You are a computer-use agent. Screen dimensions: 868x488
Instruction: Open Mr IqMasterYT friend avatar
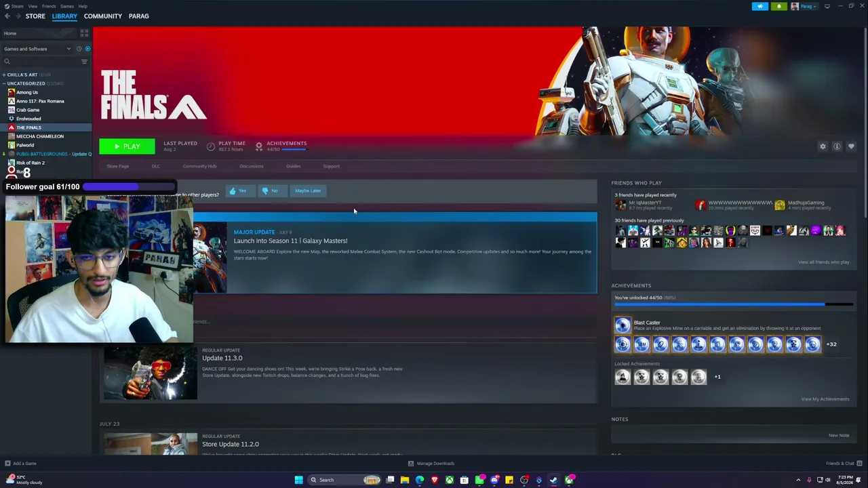(x=620, y=205)
